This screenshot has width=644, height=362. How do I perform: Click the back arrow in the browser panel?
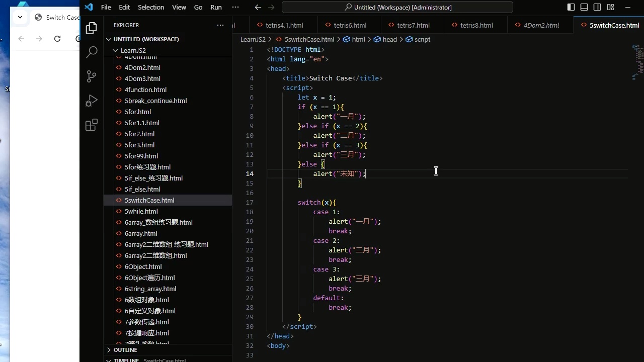tap(22, 38)
